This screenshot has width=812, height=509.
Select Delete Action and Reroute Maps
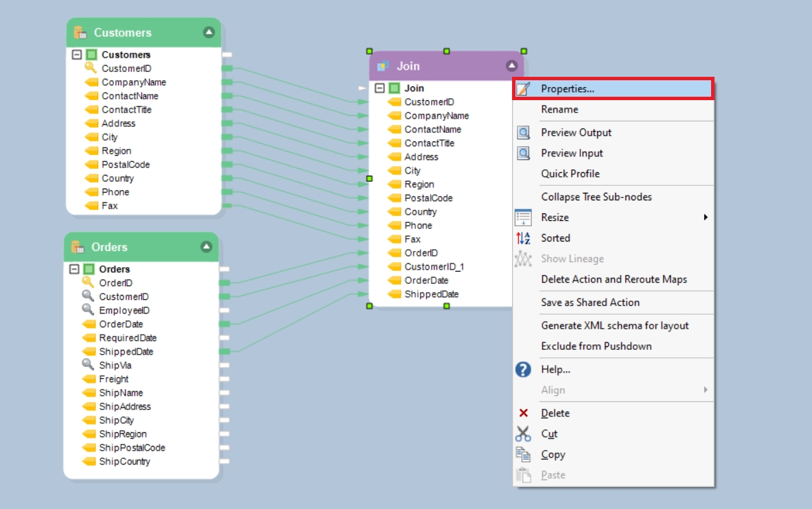pos(614,279)
